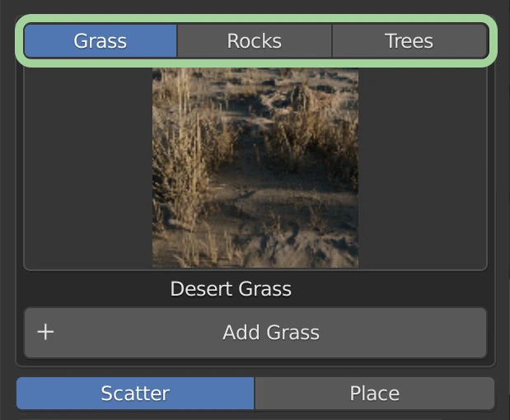The height and width of the screenshot is (420, 510).
Task: Click empty area left of grass thumbnail
Action: (87, 168)
